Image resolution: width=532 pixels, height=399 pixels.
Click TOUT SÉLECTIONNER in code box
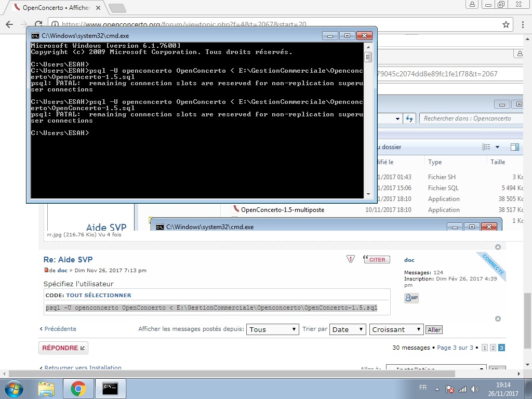click(x=98, y=295)
